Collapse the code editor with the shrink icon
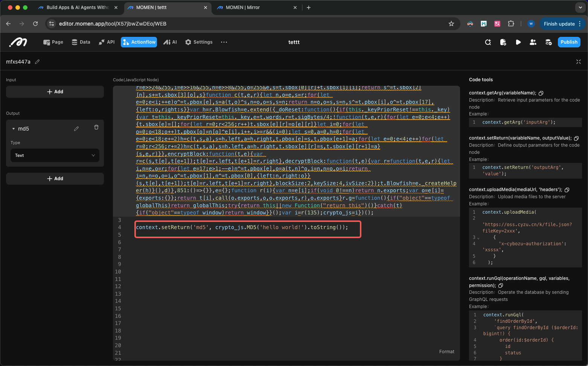The width and height of the screenshot is (588, 366). (579, 62)
